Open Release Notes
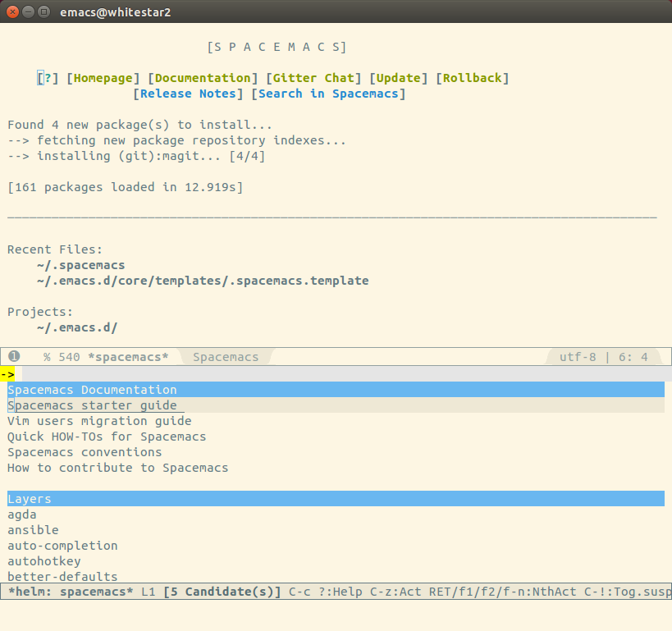 (188, 94)
